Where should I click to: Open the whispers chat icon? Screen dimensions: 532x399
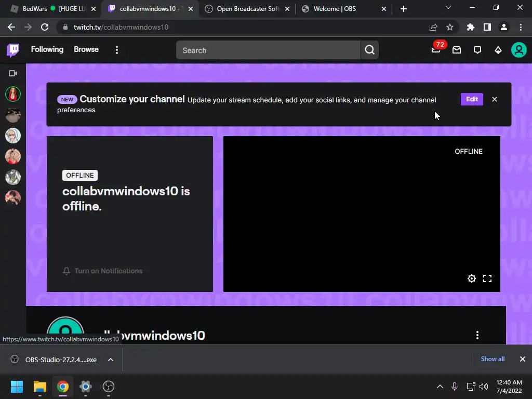477,50
